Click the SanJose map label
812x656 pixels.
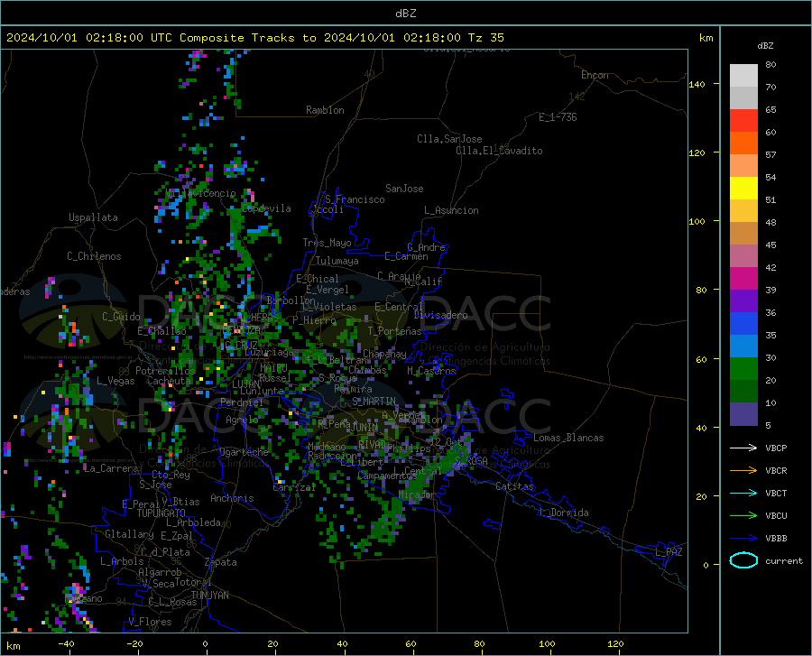(404, 189)
